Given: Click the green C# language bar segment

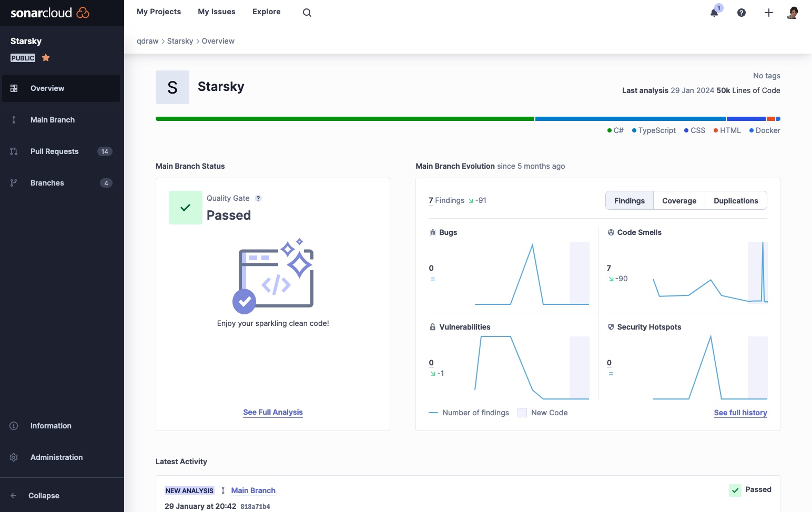Looking at the screenshot, I should coord(345,119).
